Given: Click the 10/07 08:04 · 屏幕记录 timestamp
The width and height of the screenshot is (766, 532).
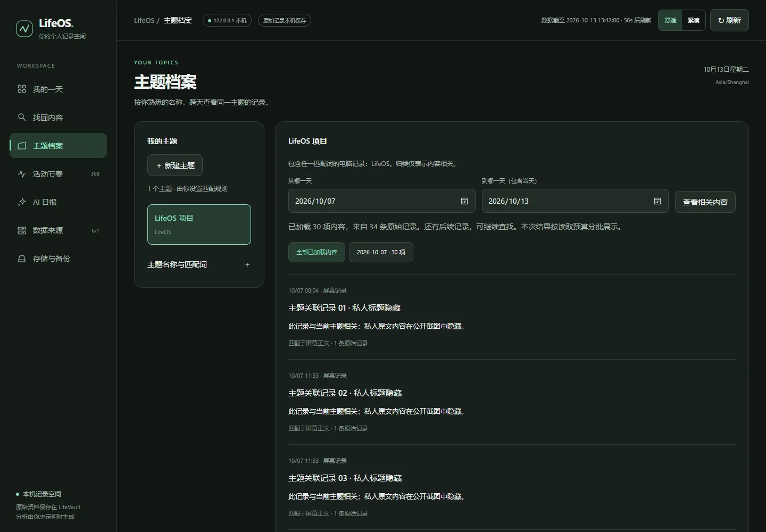Looking at the screenshot, I should click(318, 290).
